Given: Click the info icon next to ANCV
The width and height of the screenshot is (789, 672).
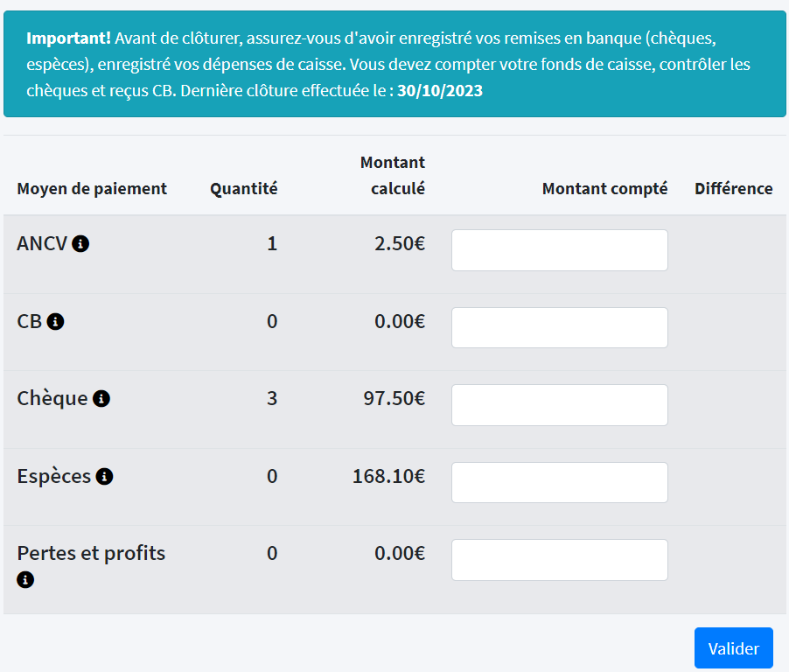Looking at the screenshot, I should 80,243.
